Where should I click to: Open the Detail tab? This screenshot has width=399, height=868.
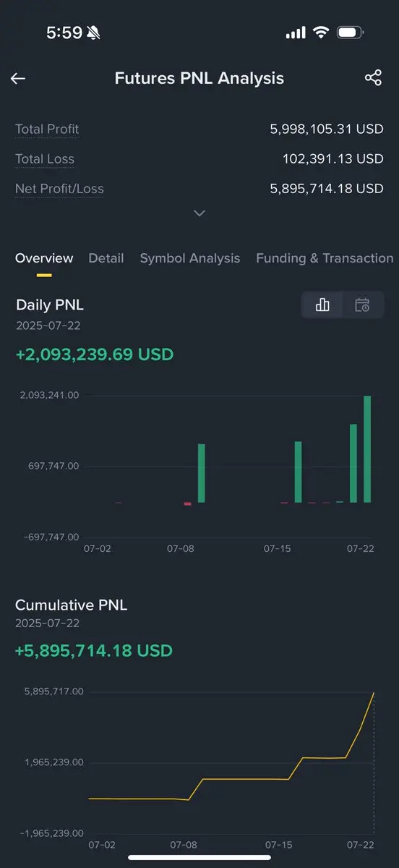[106, 258]
